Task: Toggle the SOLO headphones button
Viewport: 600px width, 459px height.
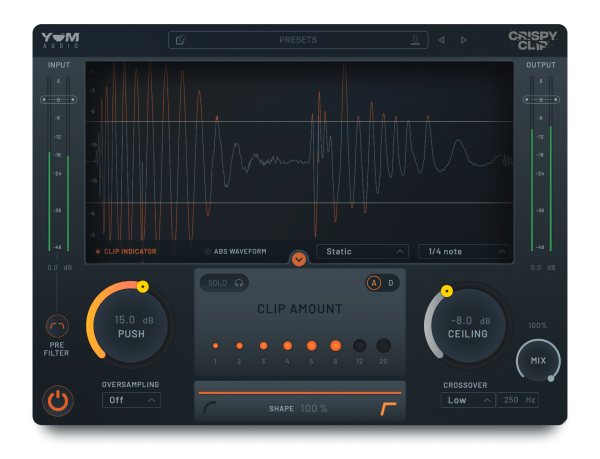Action: (x=224, y=283)
